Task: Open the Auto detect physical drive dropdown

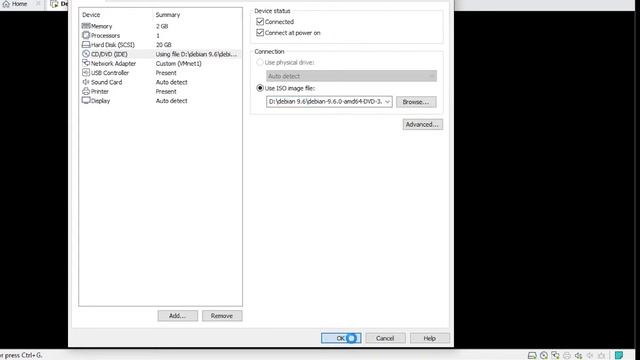Action: pyautogui.click(x=351, y=76)
